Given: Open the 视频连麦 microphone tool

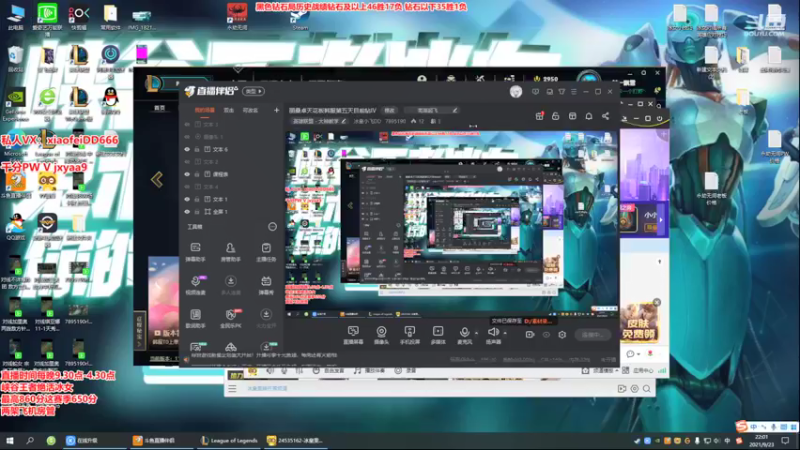Looking at the screenshot, I should click(195, 285).
